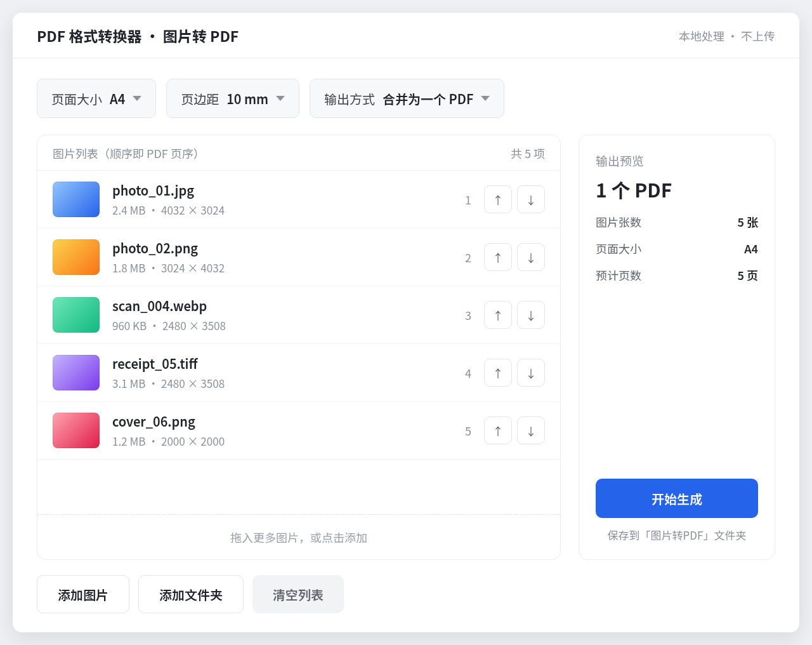This screenshot has height=645, width=812.
Task: Click the down arrow for scan_004.webp
Action: (x=531, y=315)
